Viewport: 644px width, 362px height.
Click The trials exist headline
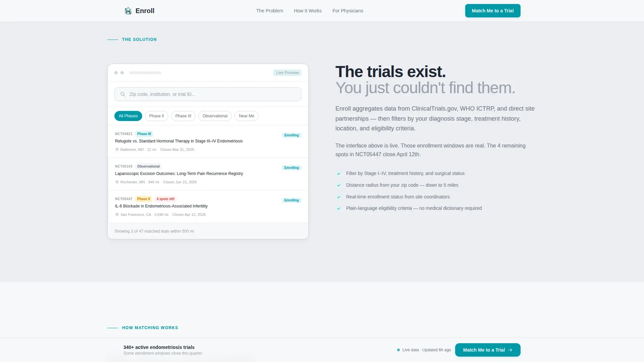391,72
